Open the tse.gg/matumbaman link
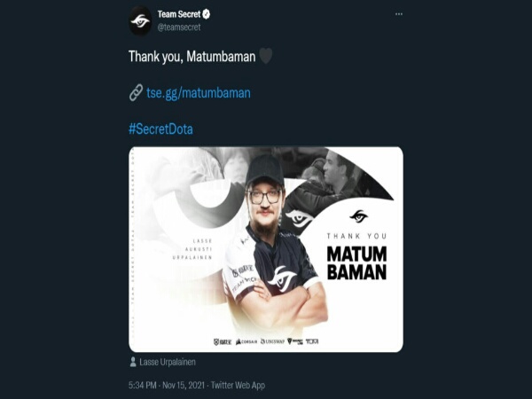 (199, 93)
